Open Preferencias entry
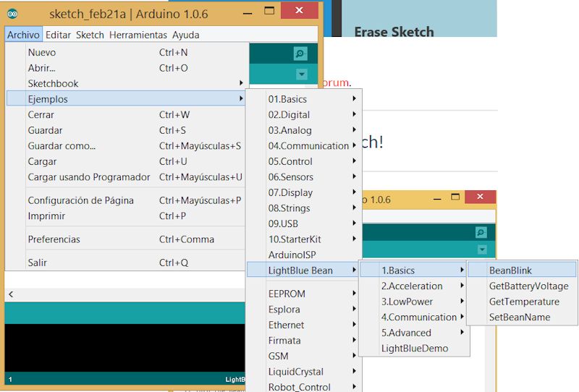Screen dimensions: 579x392 (x=125, y=239)
